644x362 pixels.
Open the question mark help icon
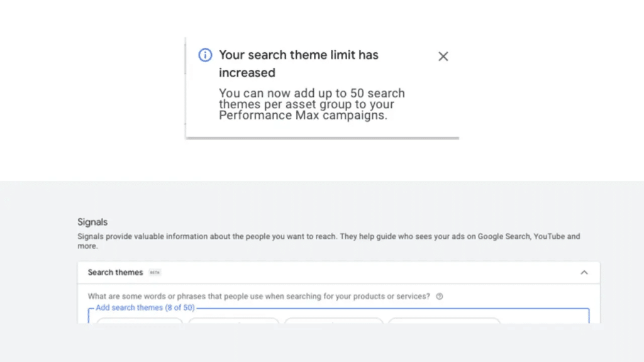point(440,296)
